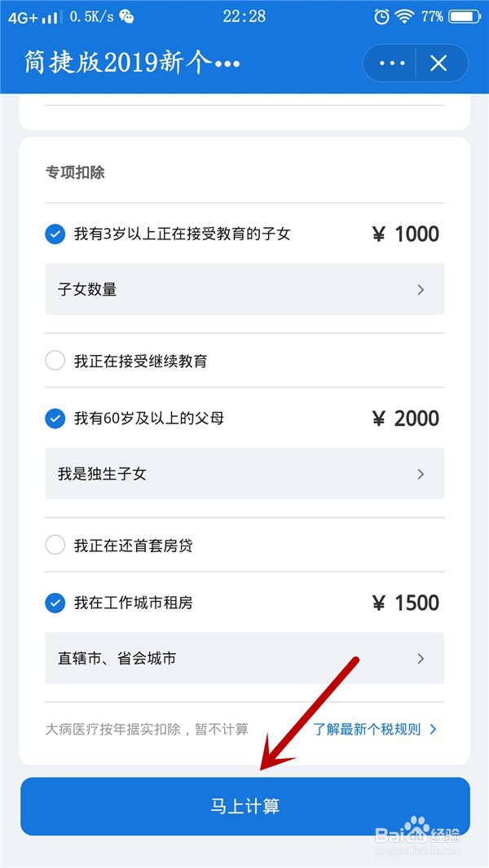Viewport: 489px width, 868px height.
Task: Tap the battery indicator icon
Action: pos(465,16)
